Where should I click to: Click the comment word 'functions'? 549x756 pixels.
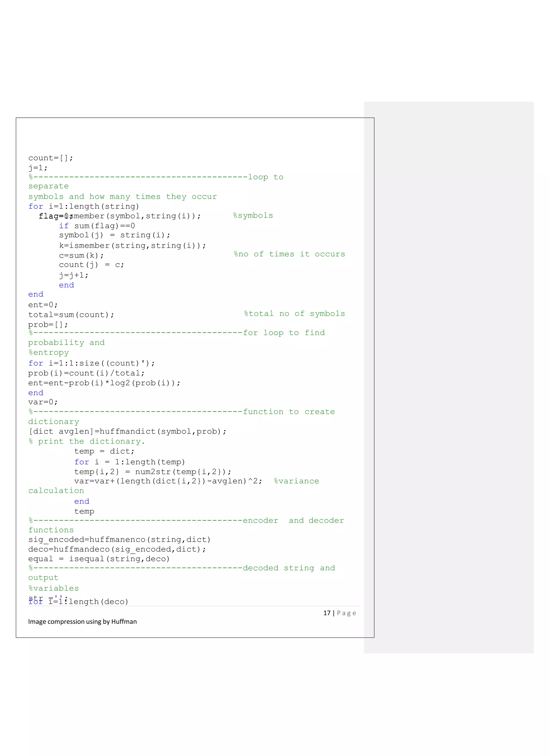pyautogui.click(x=51, y=530)
